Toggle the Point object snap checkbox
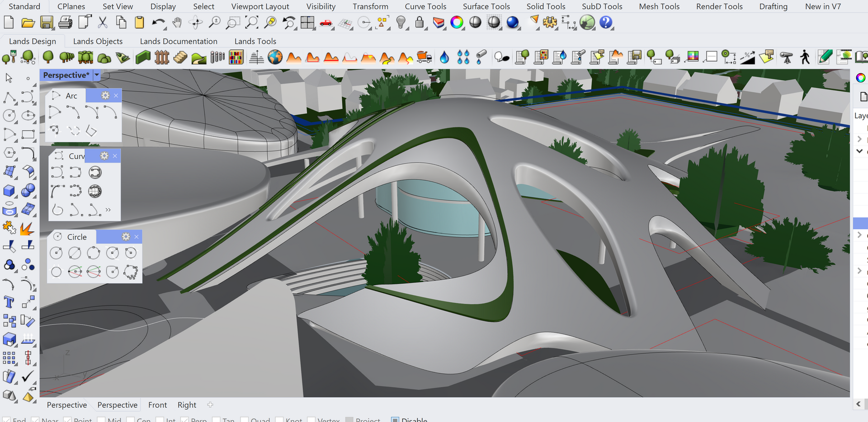 [67, 420]
